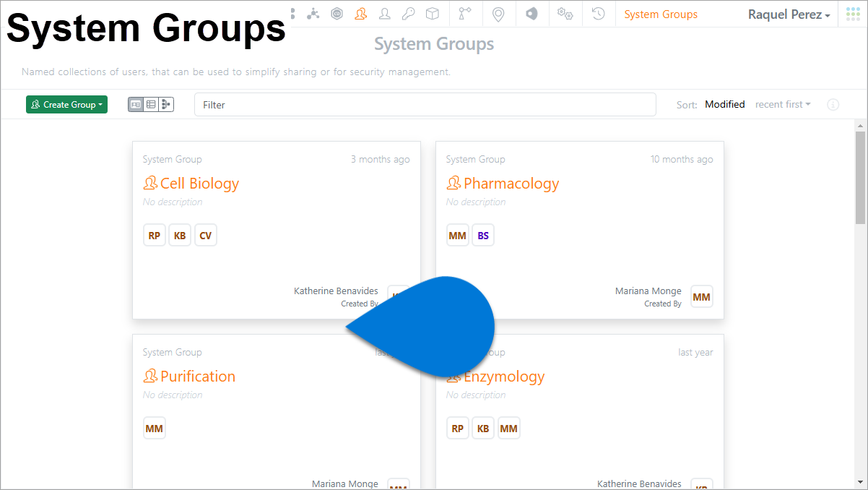
Task: Open the history clock icon
Action: coord(598,14)
